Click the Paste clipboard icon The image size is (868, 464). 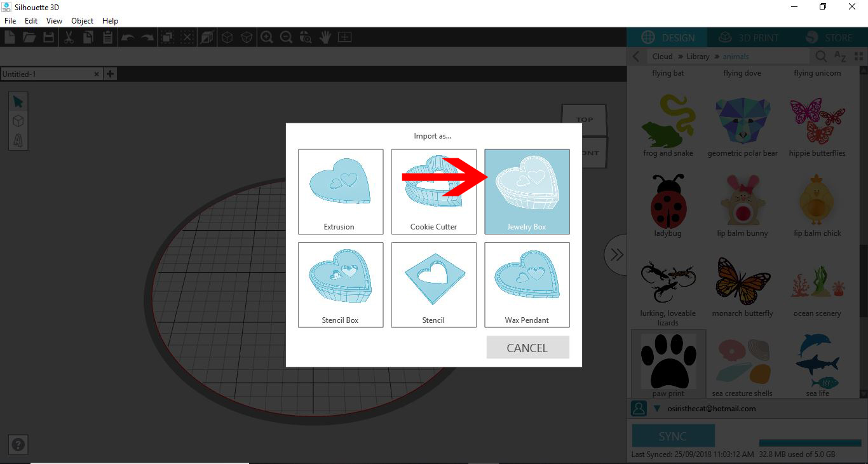coord(107,38)
